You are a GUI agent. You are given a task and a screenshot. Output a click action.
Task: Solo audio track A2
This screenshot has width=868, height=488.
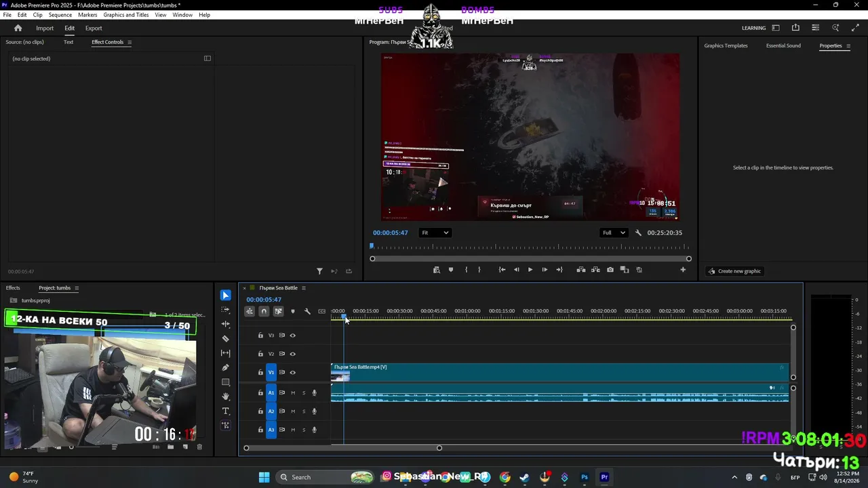[304, 411]
